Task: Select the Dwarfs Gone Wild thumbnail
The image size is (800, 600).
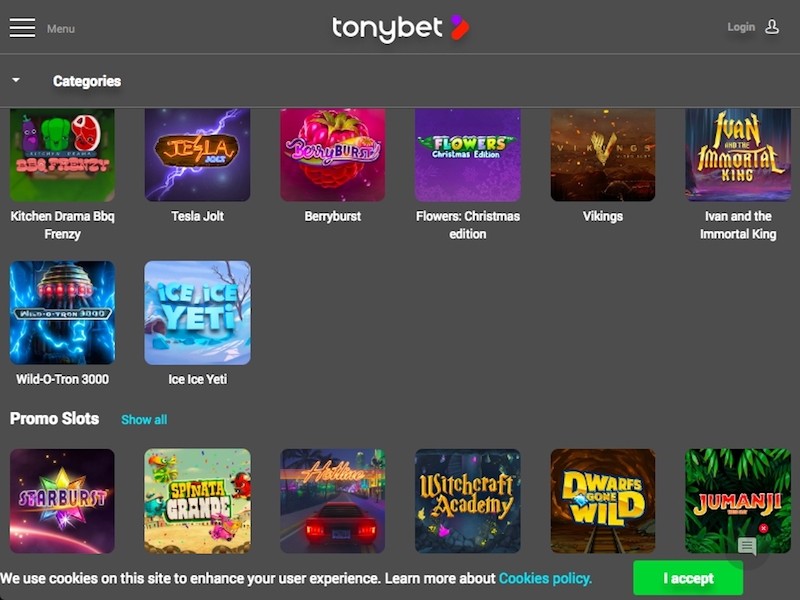Action: pyautogui.click(x=603, y=501)
